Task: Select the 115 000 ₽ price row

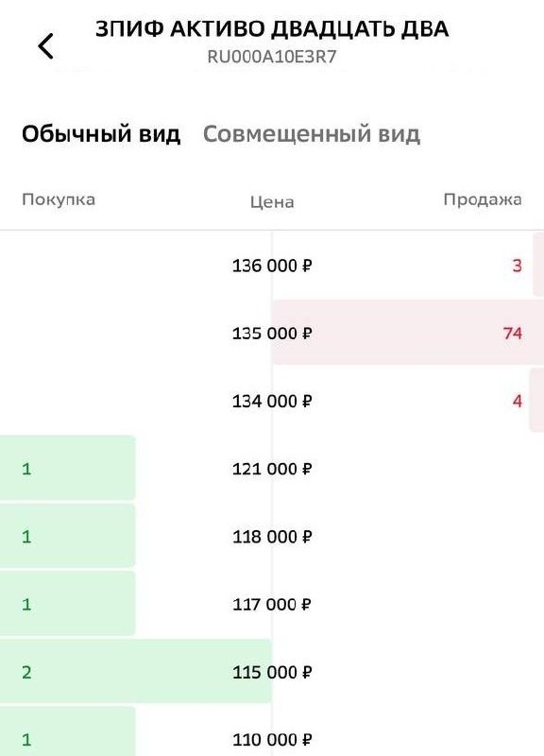Action: [x=272, y=672]
